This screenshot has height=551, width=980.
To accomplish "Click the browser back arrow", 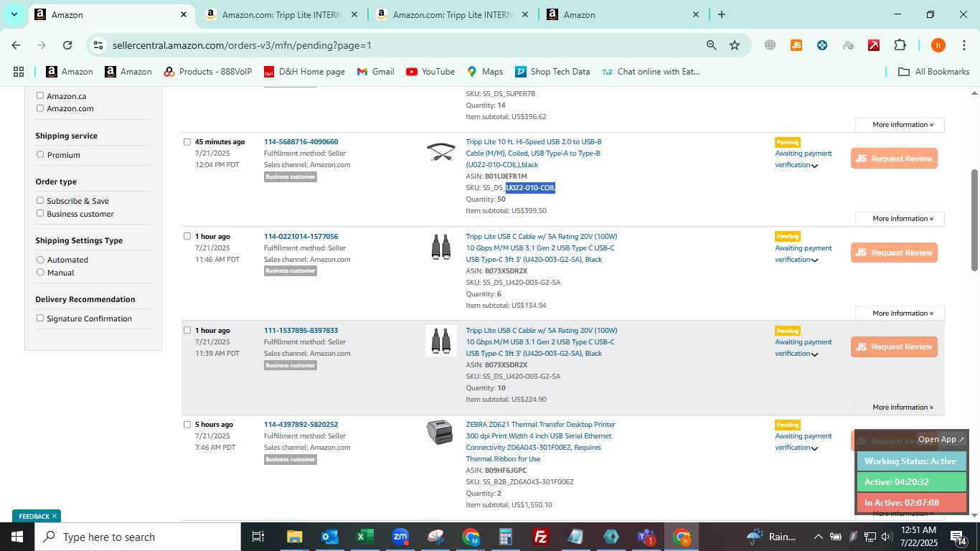I will (16, 45).
